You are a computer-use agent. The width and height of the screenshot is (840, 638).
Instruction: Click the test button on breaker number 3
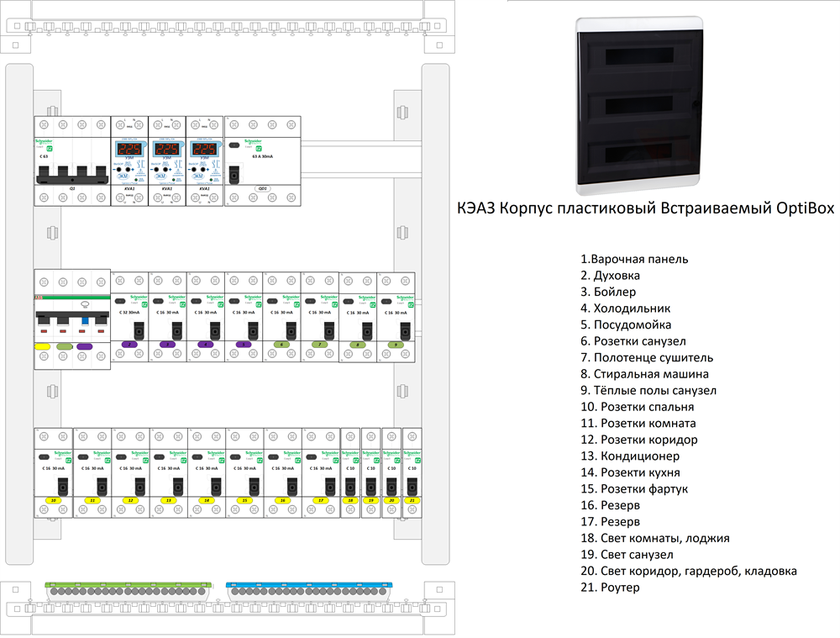[x=158, y=301]
